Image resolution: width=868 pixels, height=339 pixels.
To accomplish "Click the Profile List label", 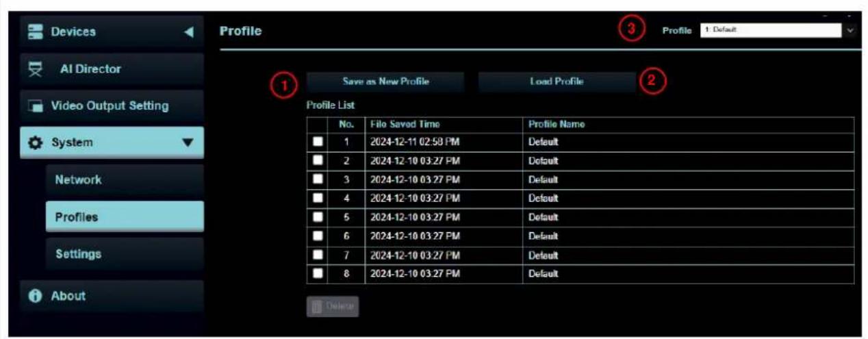I will [x=330, y=105].
